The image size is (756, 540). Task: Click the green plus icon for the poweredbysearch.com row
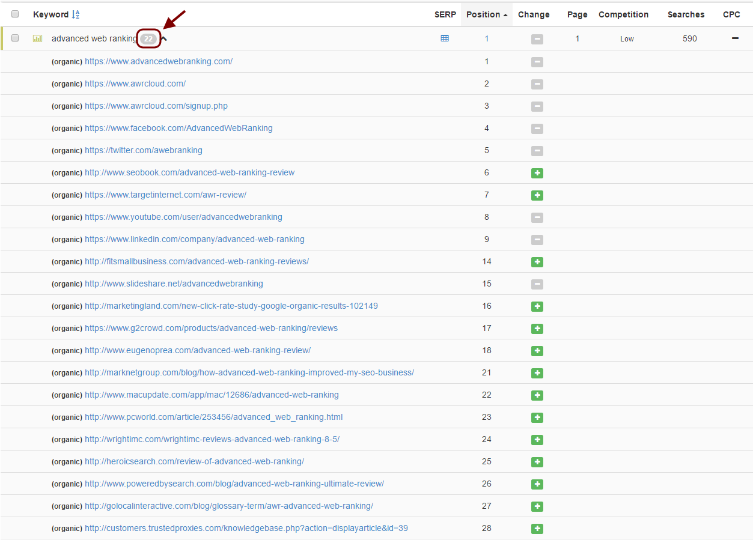pos(537,484)
